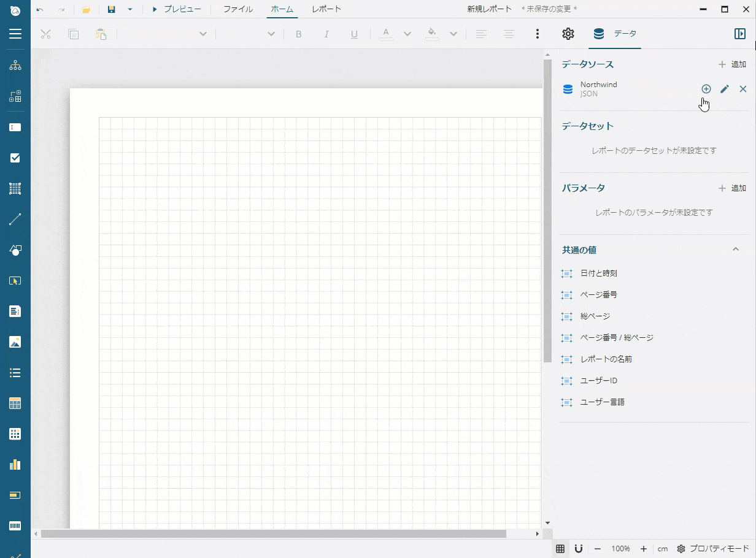The width and height of the screenshot is (756, 558).
Task: Toggle underline formatting
Action: point(354,34)
